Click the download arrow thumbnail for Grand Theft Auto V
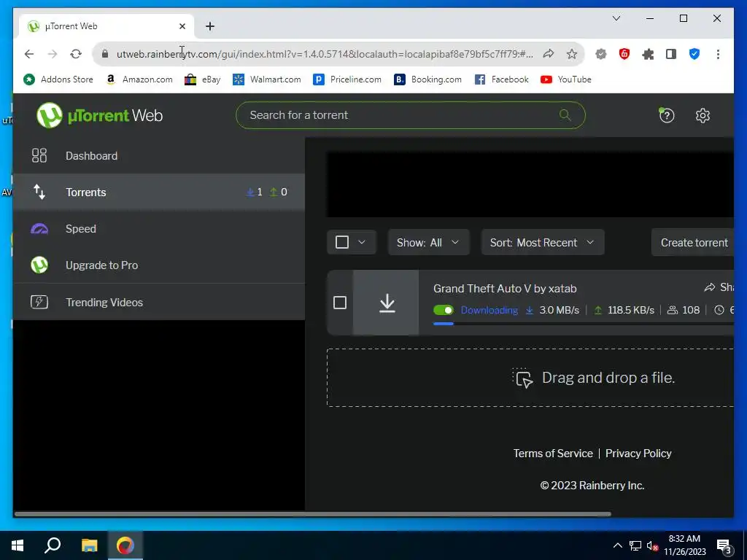This screenshot has width=747, height=560. 387,303
